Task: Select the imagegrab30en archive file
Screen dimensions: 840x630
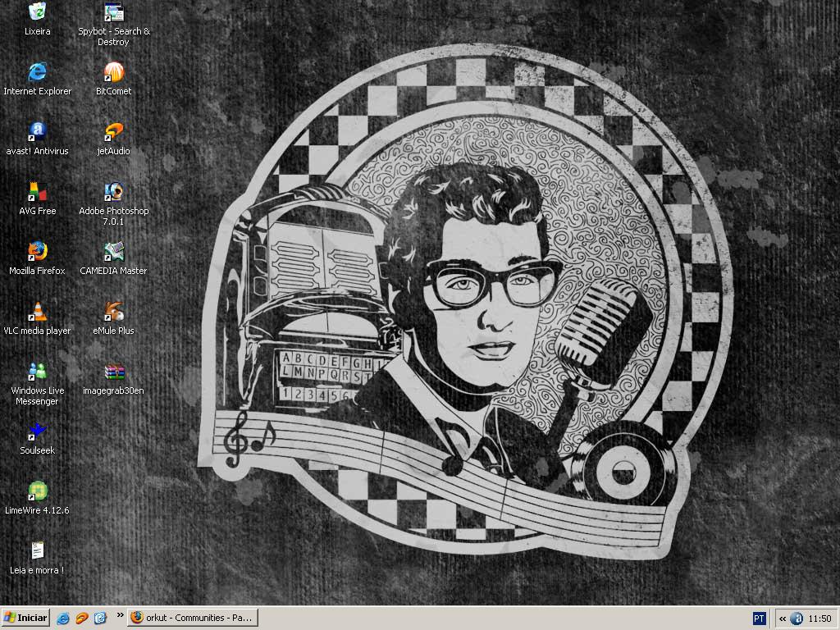Action: [x=114, y=372]
